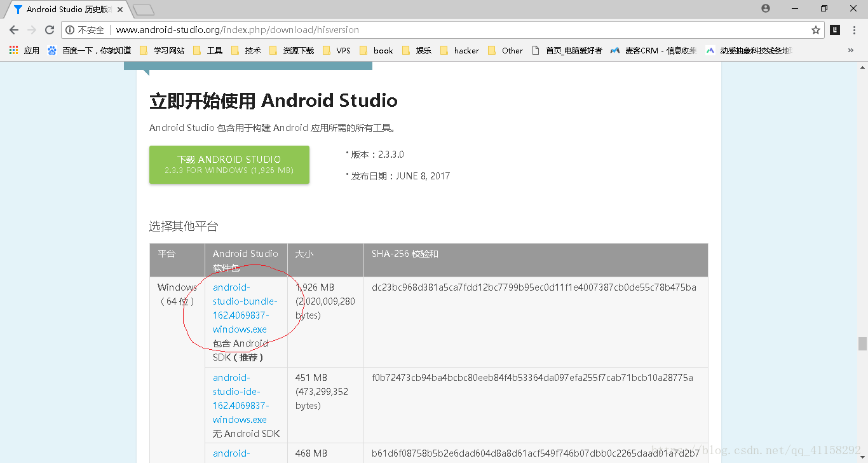Reload the page with the refresh icon
Image resolution: width=868 pixels, height=463 pixels.
pos(50,30)
